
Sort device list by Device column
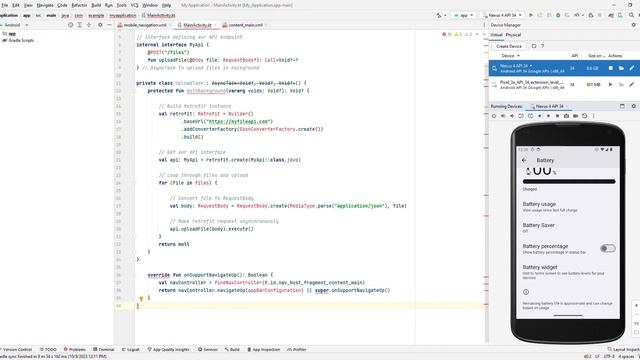point(510,56)
